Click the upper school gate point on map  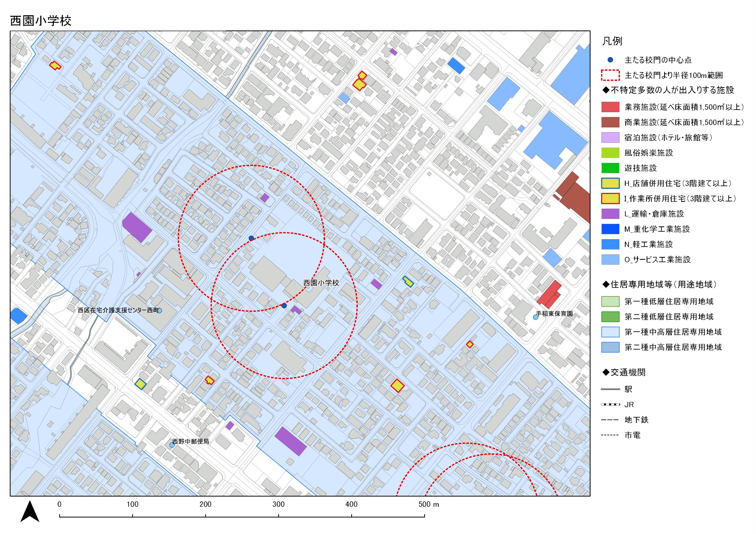click(251, 238)
